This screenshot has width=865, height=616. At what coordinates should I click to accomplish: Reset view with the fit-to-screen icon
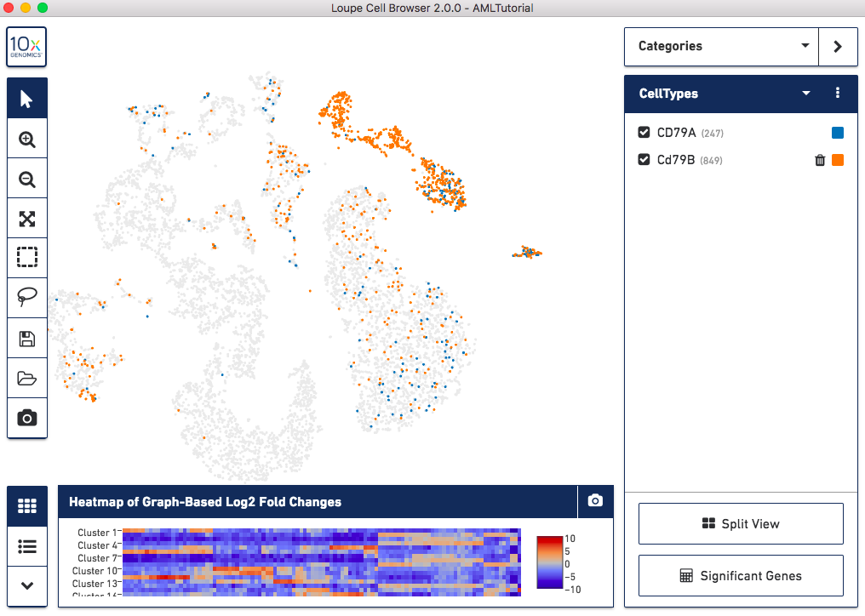(x=26, y=219)
